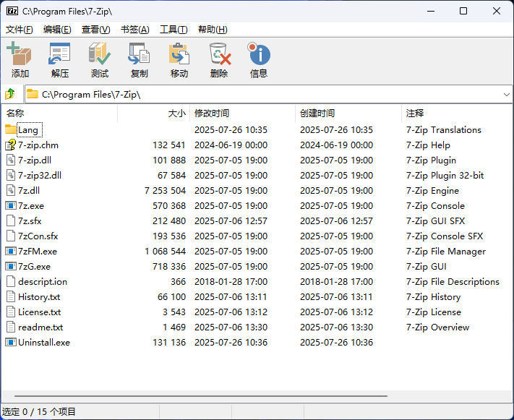Select the 7zCon.sfx file icon

(x=11, y=236)
